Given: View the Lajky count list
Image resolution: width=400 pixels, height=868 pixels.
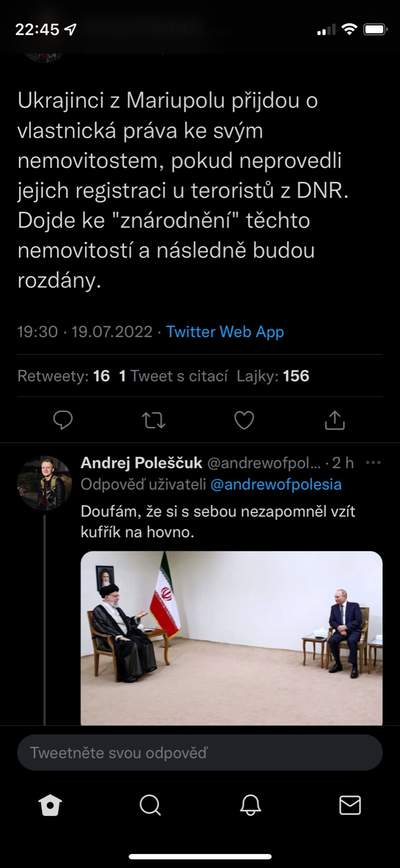Looking at the screenshot, I should click(273, 376).
